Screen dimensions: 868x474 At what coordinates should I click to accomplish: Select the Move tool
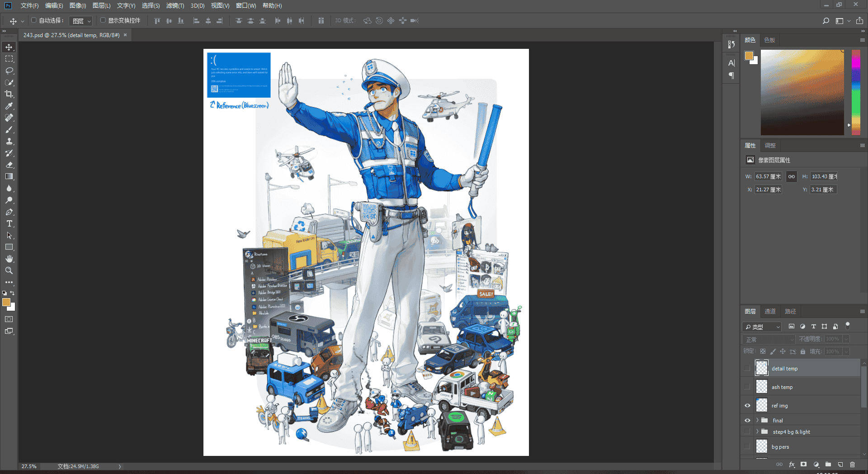(9, 47)
